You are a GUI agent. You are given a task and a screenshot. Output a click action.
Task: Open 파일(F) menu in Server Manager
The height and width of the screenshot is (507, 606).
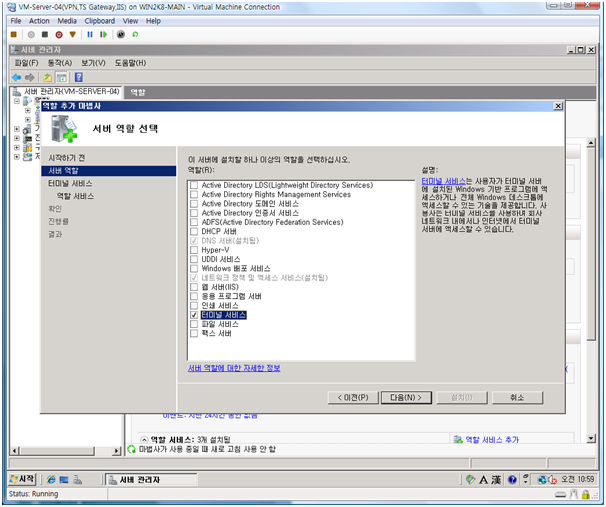coord(26,63)
